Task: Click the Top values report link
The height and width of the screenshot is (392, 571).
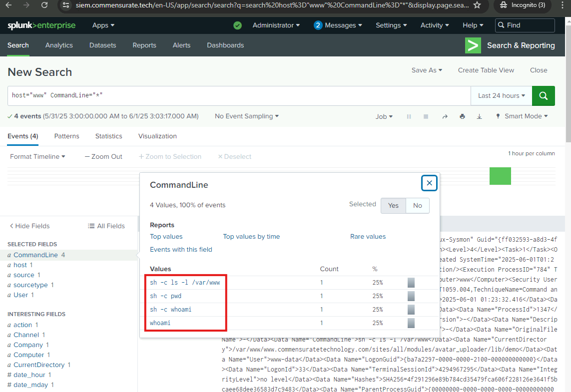Action: 166,237
